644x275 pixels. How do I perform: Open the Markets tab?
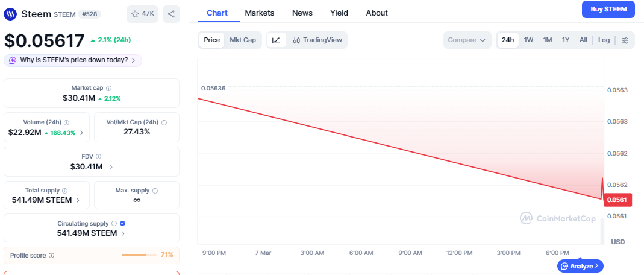click(259, 13)
